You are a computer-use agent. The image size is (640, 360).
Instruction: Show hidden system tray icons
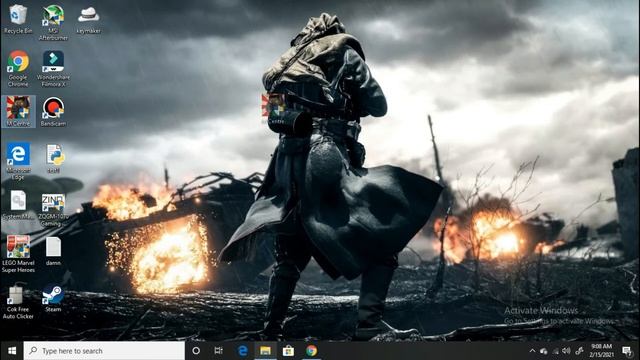point(532,351)
